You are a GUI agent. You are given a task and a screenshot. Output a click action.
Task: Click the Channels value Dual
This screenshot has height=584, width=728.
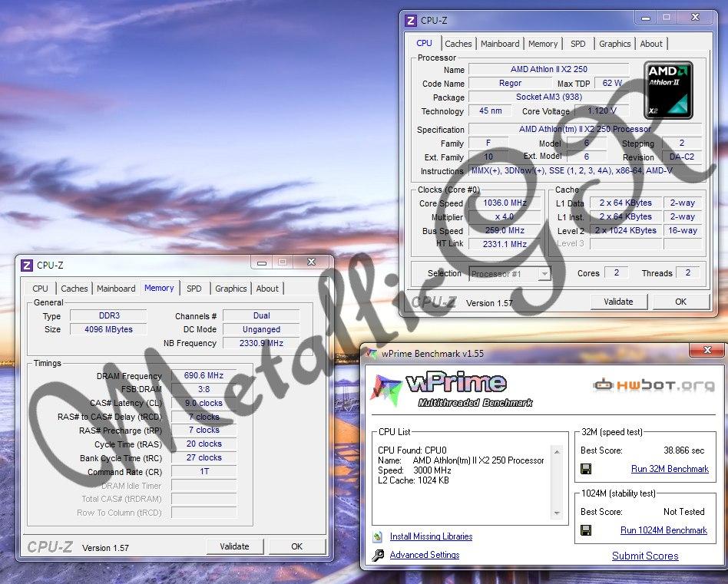pos(261,315)
